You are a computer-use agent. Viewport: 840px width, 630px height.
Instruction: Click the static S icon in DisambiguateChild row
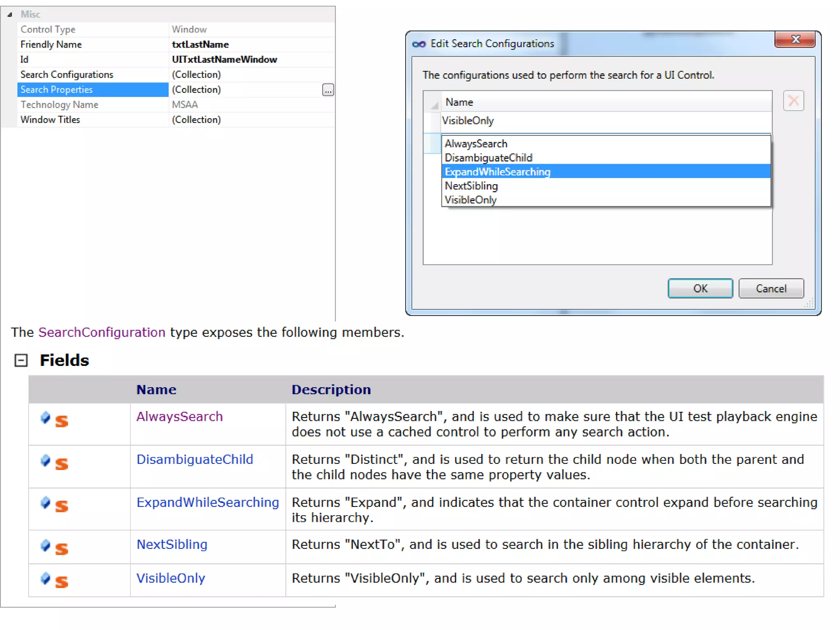pyautogui.click(x=62, y=464)
